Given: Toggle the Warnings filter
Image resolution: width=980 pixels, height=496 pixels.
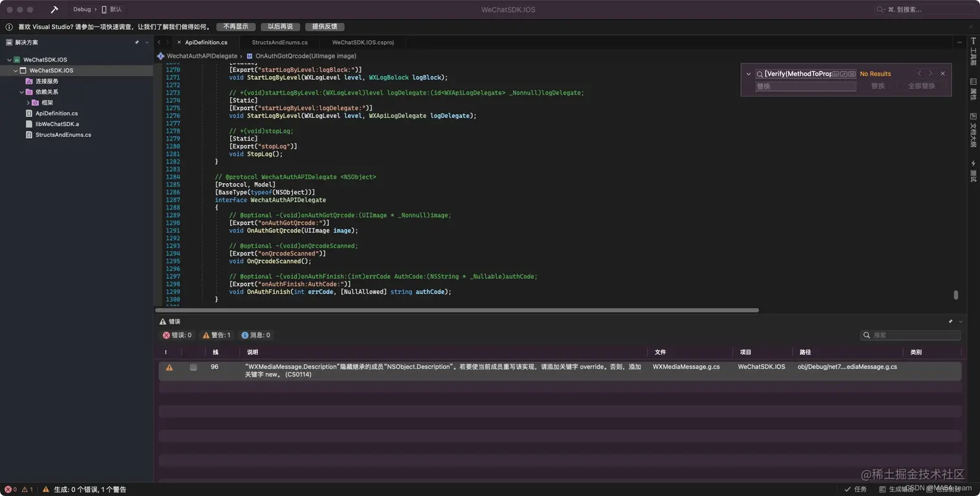Looking at the screenshot, I should [x=216, y=335].
